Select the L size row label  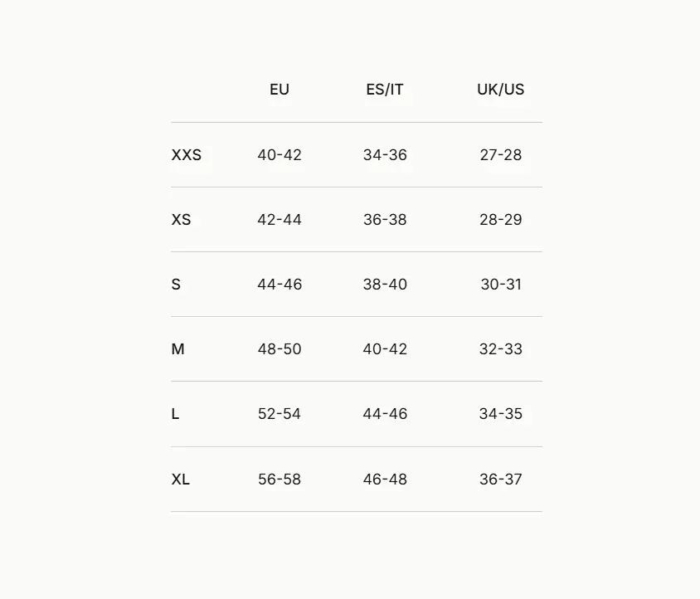pyautogui.click(x=175, y=414)
